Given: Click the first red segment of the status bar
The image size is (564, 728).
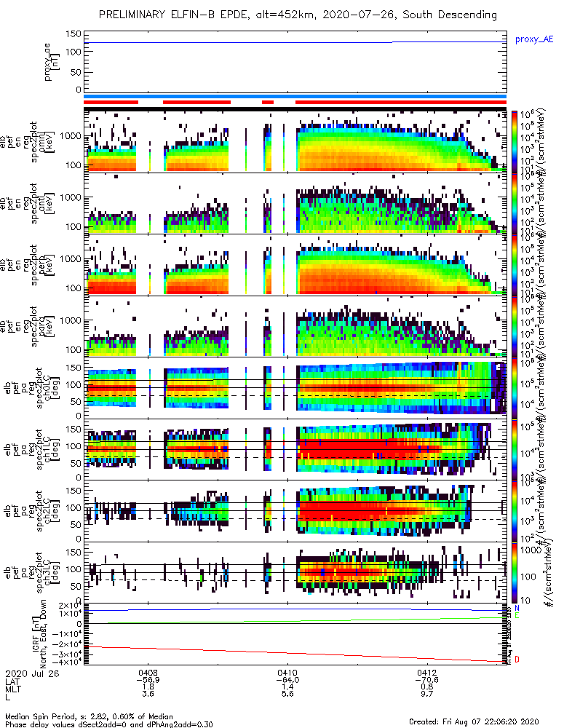Looking at the screenshot, I should (x=111, y=102).
